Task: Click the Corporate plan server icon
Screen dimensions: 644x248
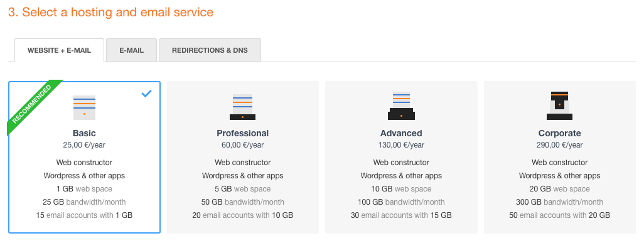Action: tap(559, 105)
